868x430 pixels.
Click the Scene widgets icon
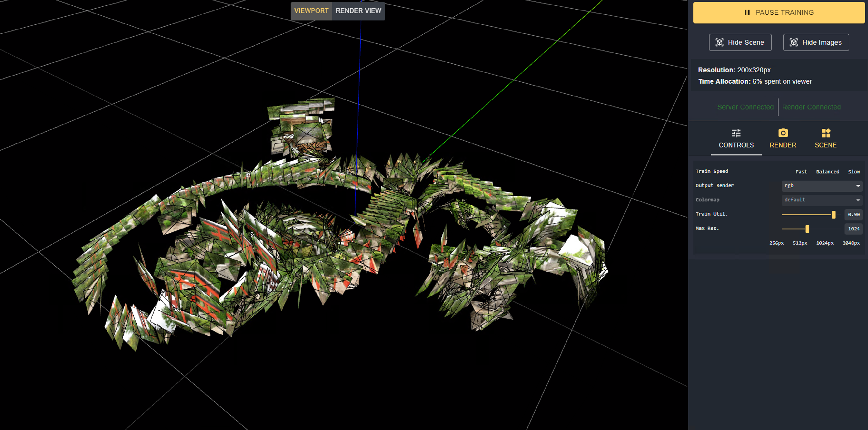click(825, 133)
